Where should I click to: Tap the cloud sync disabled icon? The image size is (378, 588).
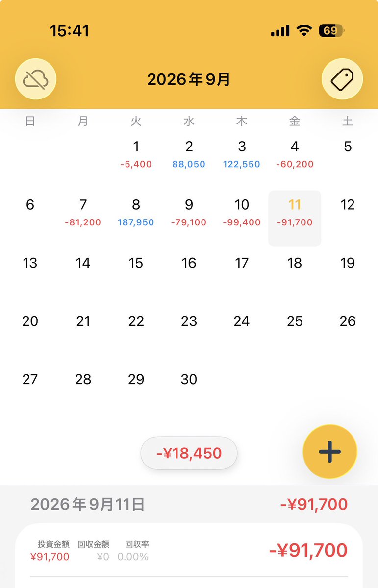pyautogui.click(x=36, y=79)
